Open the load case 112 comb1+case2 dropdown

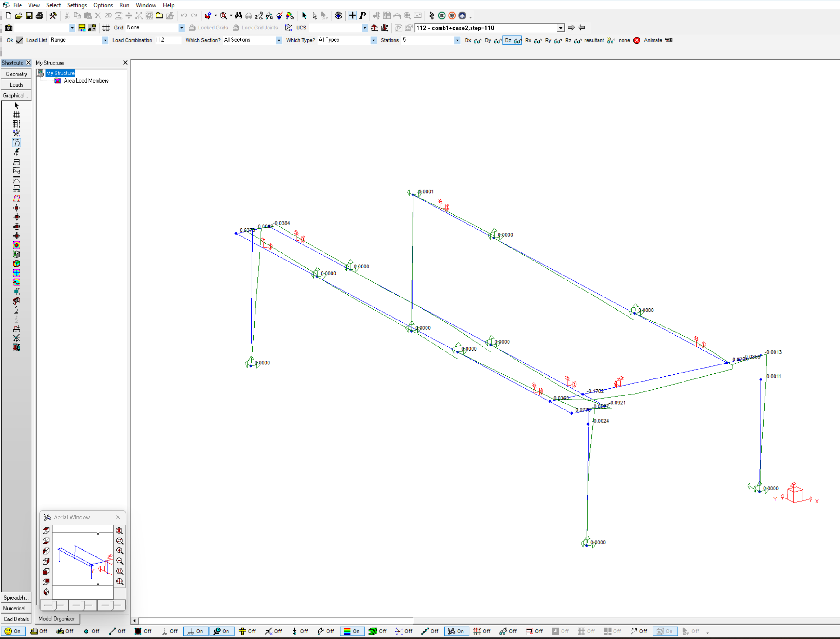point(561,28)
